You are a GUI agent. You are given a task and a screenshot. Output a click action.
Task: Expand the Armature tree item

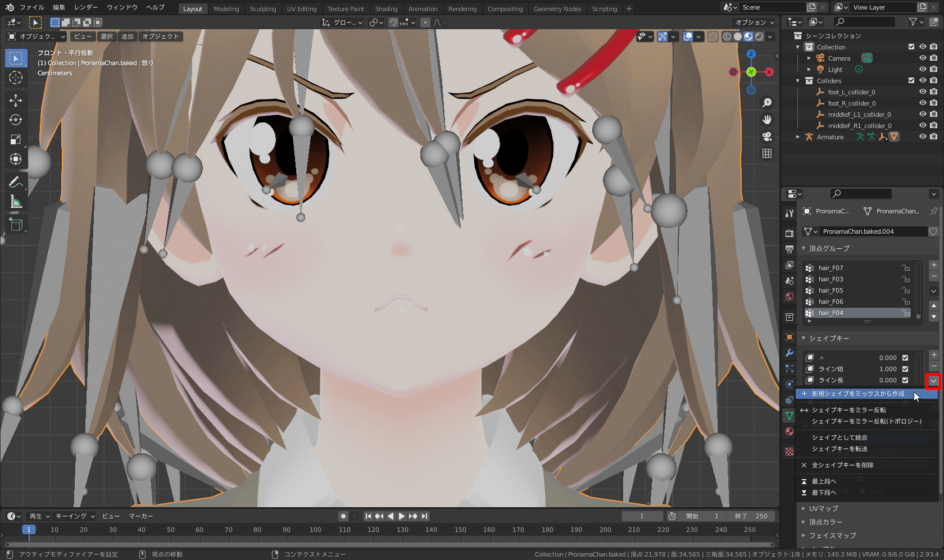[x=798, y=137]
